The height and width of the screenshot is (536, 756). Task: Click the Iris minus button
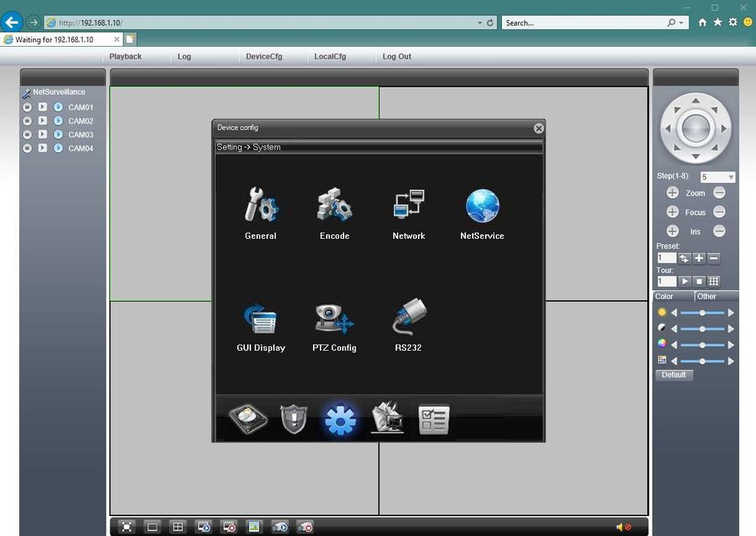pos(719,231)
